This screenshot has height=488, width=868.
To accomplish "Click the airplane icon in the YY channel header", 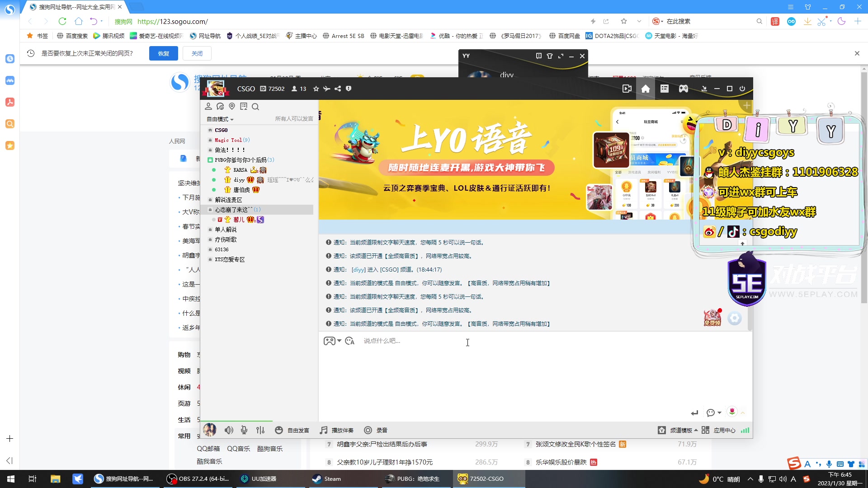I will pyautogui.click(x=326, y=89).
